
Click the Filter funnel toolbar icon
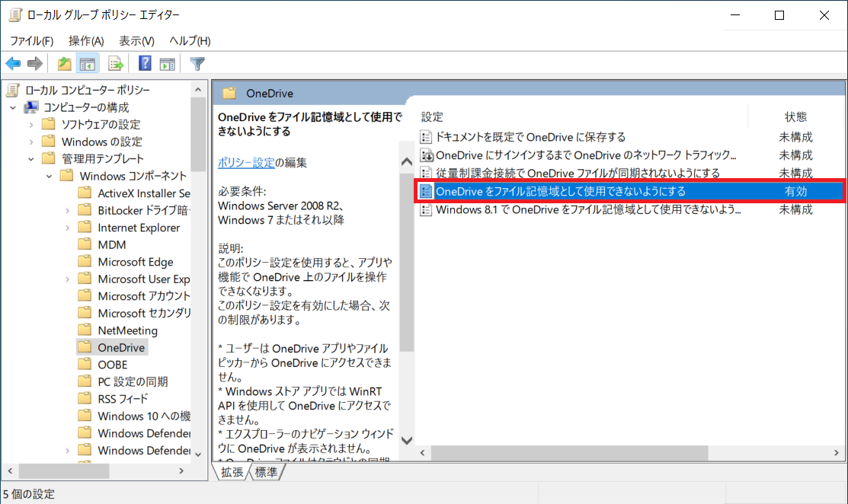pyautogui.click(x=197, y=64)
